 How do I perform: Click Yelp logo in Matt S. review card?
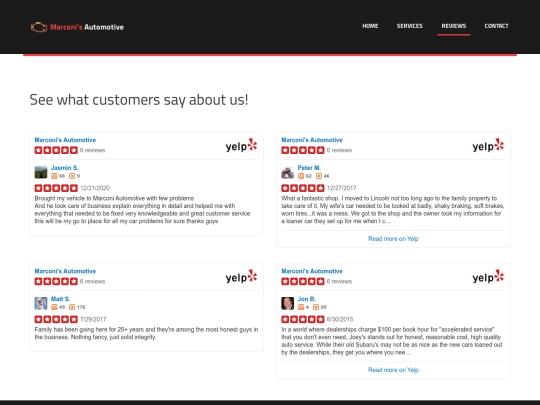[241, 277]
